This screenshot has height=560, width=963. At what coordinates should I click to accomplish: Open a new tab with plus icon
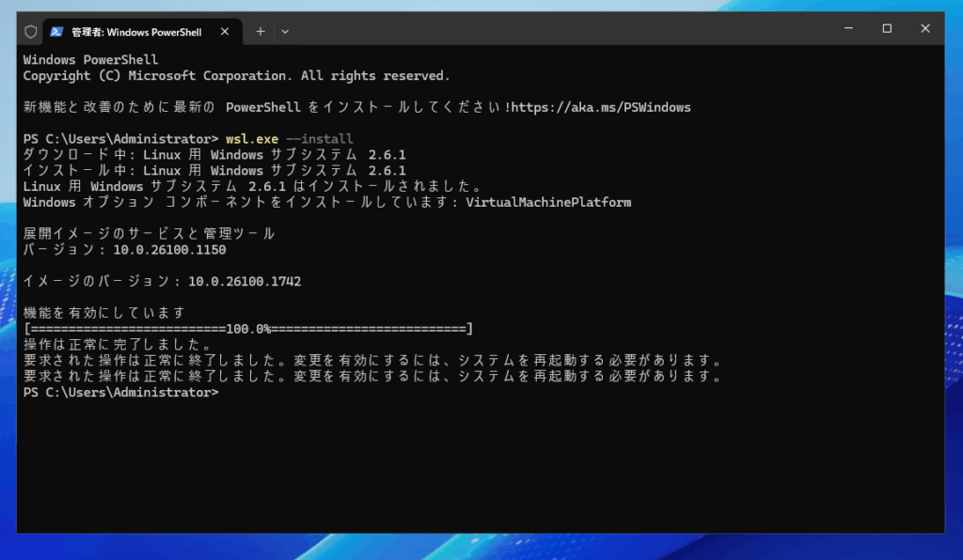(x=260, y=31)
